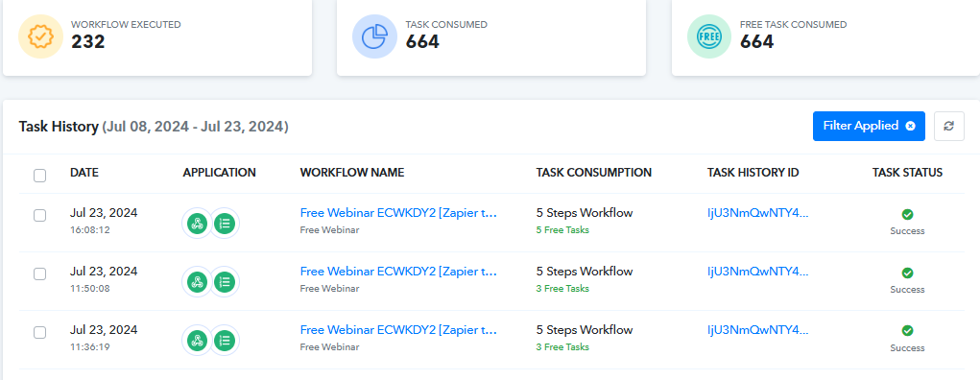This screenshot has height=380, width=980.
Task: Tick the select-all checkbox in the table header
Action: 40,176
